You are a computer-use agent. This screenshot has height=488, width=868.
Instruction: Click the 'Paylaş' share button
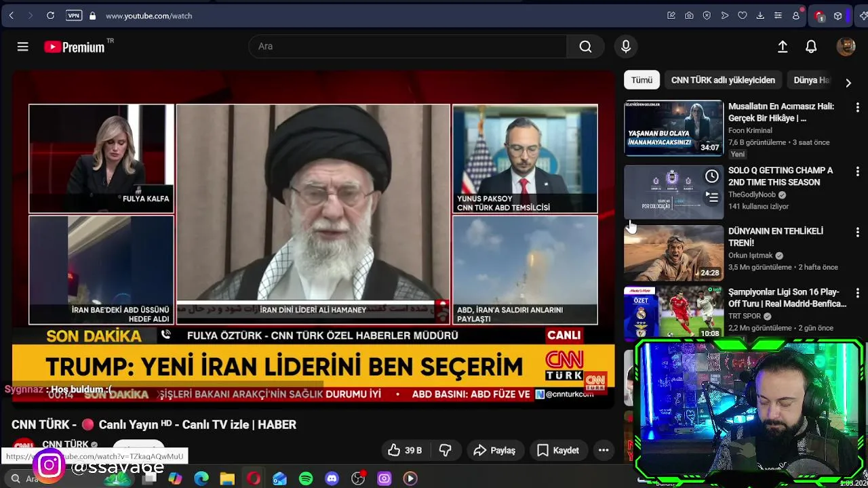point(495,450)
